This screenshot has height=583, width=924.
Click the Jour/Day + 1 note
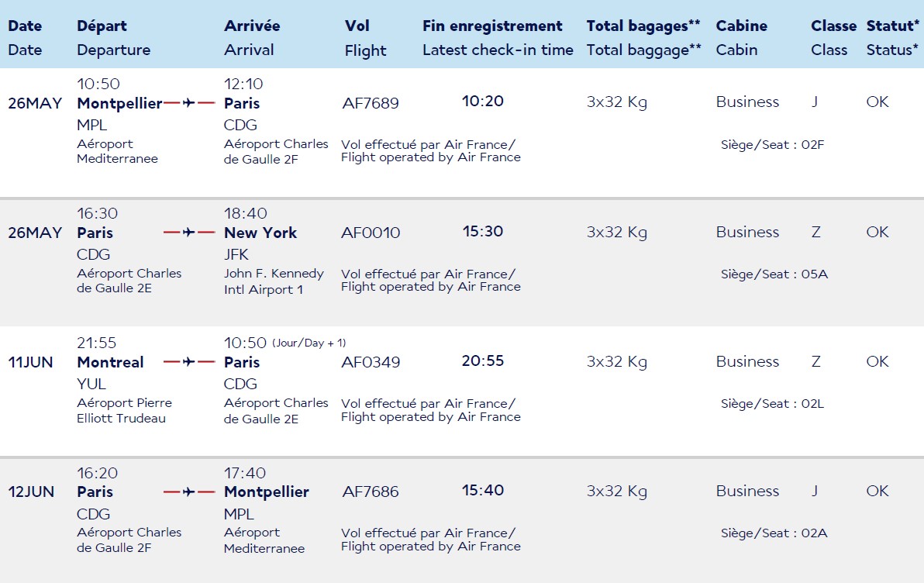309,343
